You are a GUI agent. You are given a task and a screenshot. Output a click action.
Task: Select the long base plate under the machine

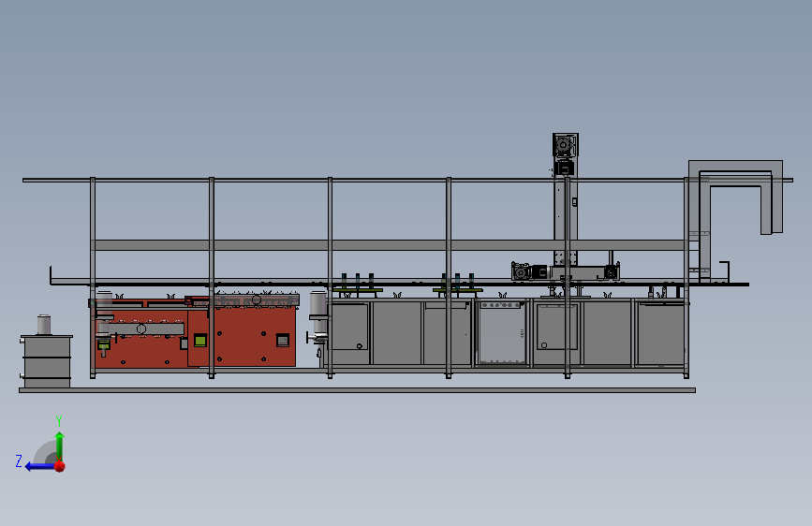358,390
